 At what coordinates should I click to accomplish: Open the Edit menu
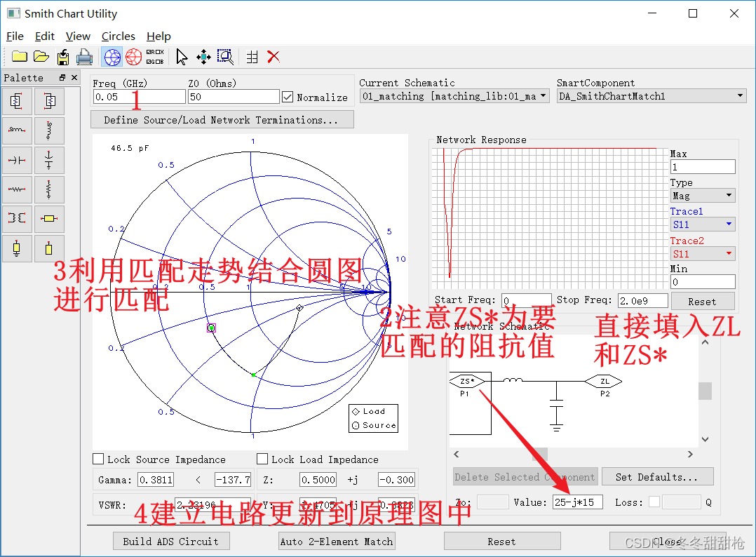pyautogui.click(x=44, y=36)
